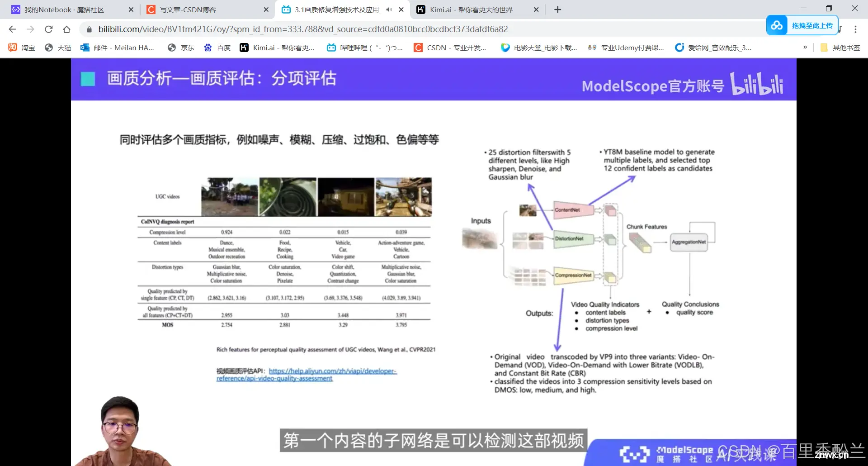Click the 电影天堂 bookmark favicon
Screen dimensions: 868x466
505,48
